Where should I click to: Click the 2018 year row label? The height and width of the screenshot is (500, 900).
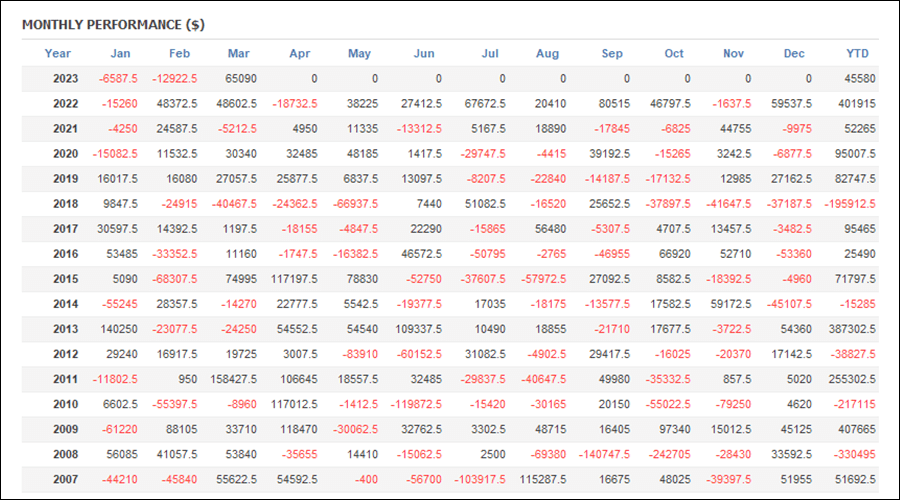65,204
